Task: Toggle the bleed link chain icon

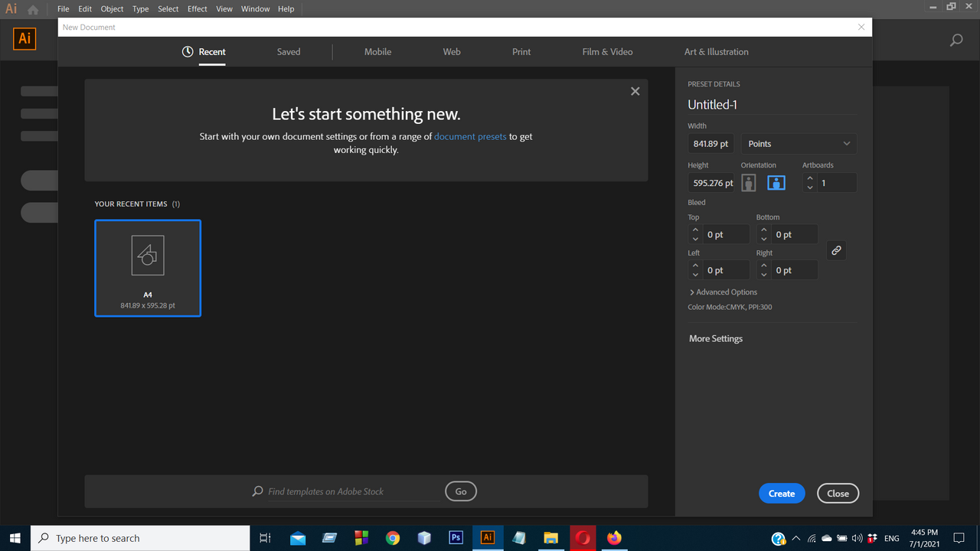Action: coord(836,250)
